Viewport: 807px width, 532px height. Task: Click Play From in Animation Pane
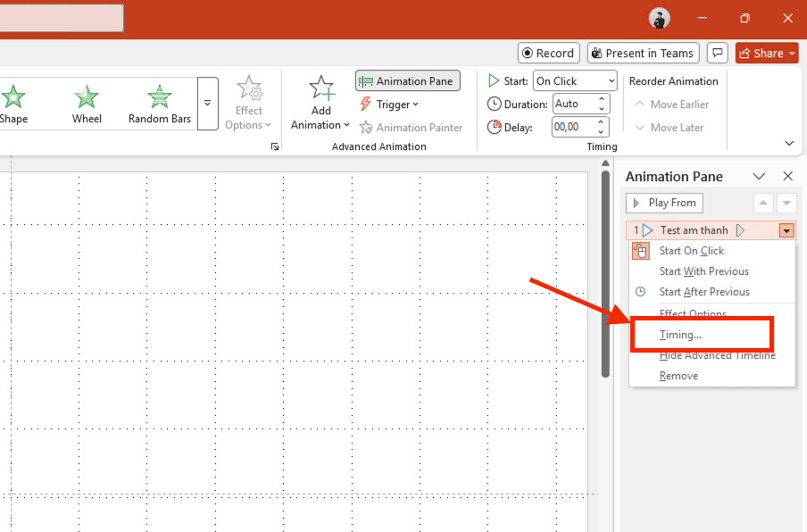tap(664, 203)
